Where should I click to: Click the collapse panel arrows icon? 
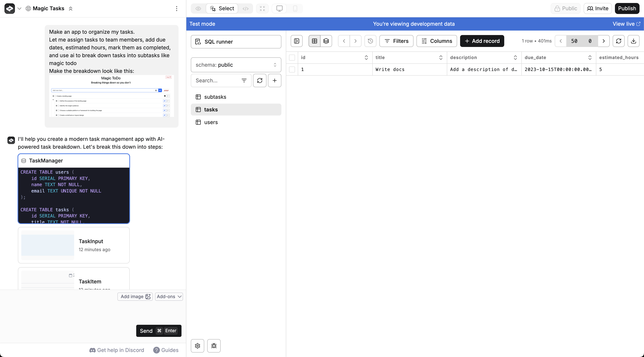(x=262, y=9)
